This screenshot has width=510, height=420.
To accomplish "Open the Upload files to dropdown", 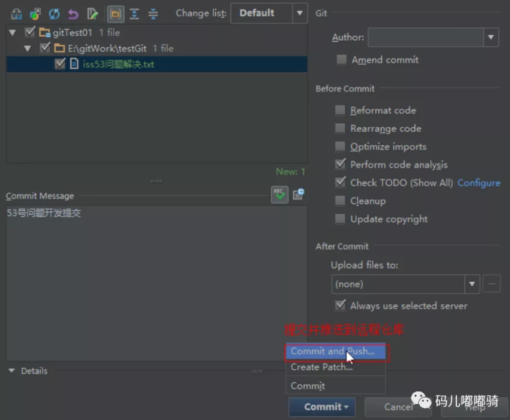I will click(x=472, y=284).
